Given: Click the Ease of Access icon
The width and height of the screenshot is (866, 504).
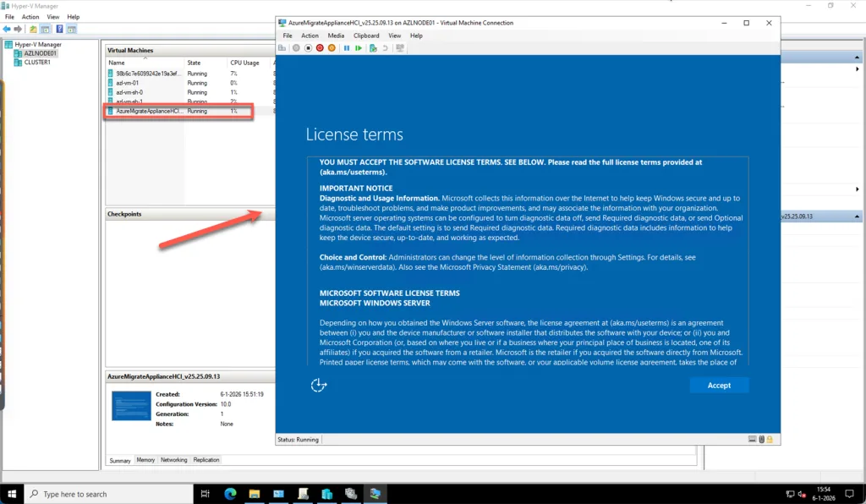Looking at the screenshot, I should (x=318, y=386).
